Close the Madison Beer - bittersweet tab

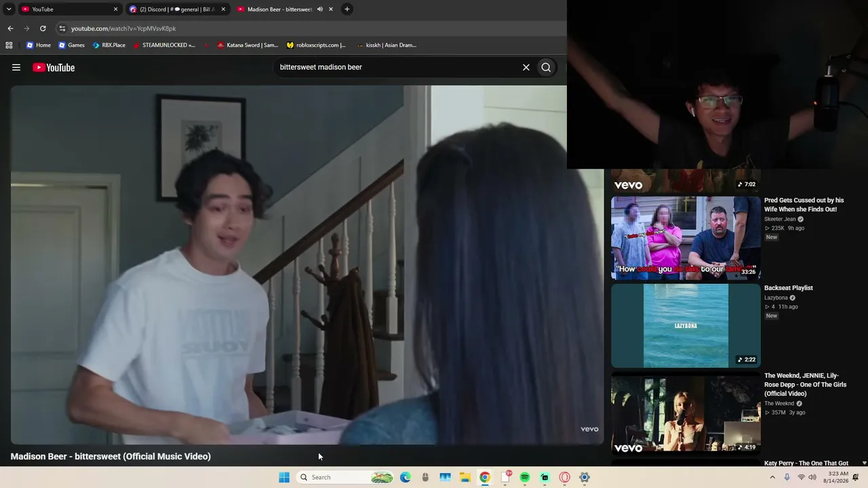coord(331,9)
